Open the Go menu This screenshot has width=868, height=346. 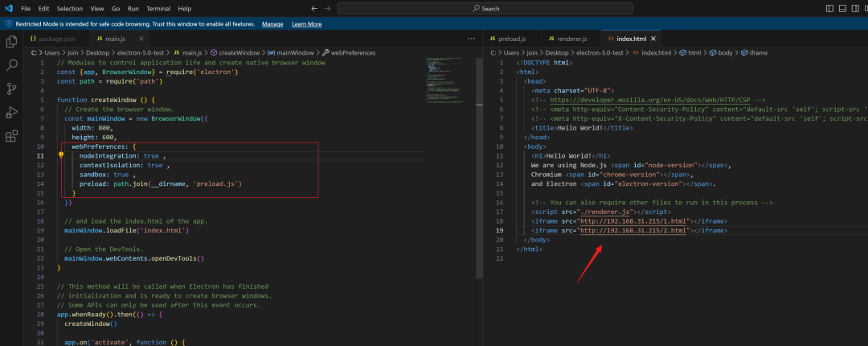(x=116, y=8)
